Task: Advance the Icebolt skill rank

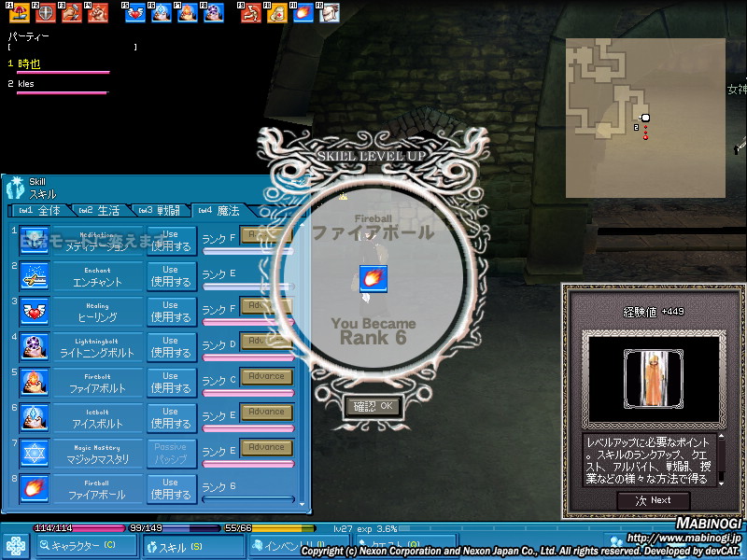Action: (266, 412)
